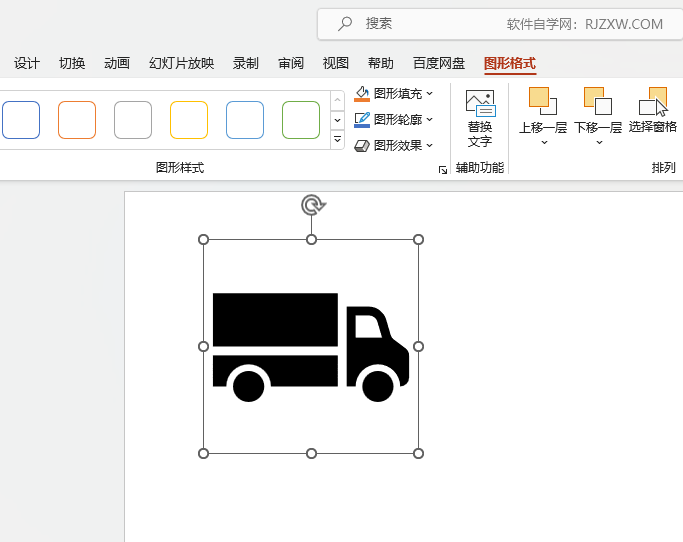Click the top-left resize handle of graphic
683x542 pixels.
(203, 239)
